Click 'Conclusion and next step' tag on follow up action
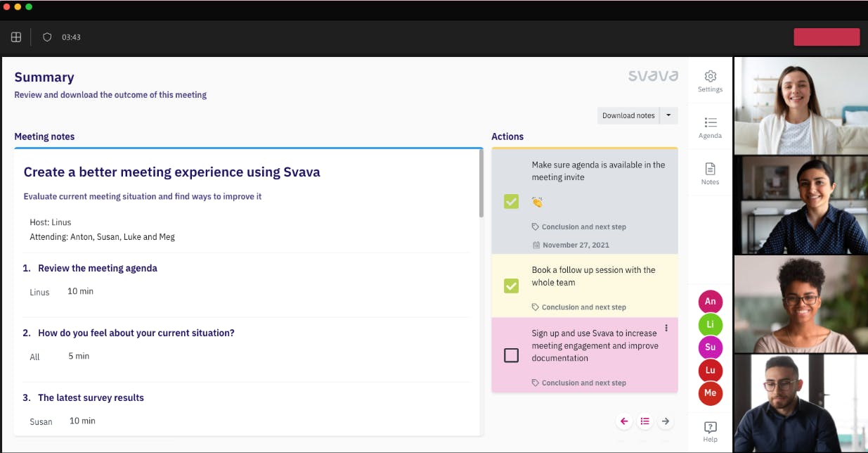The width and height of the screenshot is (868, 453). (583, 307)
